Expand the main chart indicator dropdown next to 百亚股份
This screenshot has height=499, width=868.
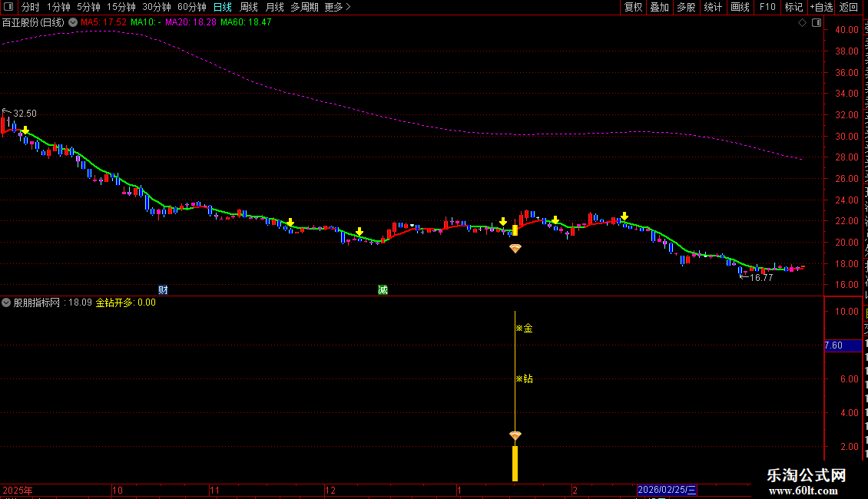pos(72,23)
